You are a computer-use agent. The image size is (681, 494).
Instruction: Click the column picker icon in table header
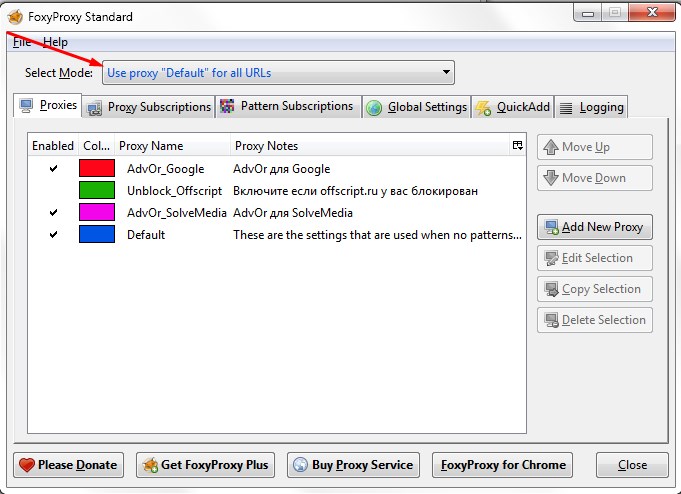coord(517,145)
